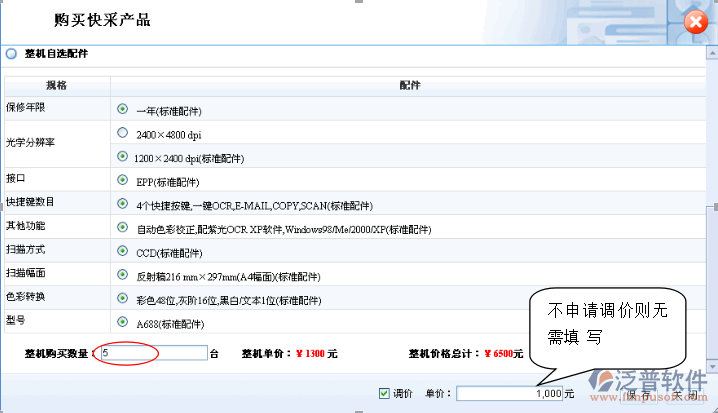This screenshot has width=718, height=413.
Task: Select the 整机自选配件 radio option
Action: pos(11,54)
